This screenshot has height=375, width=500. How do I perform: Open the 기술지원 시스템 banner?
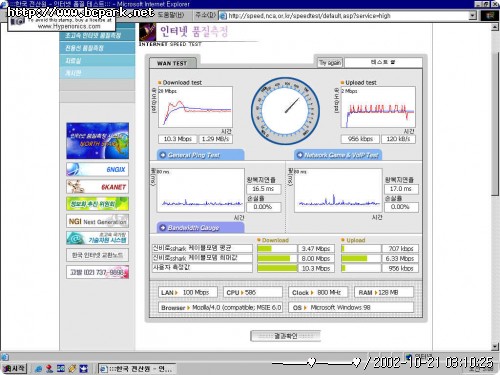(x=97, y=238)
